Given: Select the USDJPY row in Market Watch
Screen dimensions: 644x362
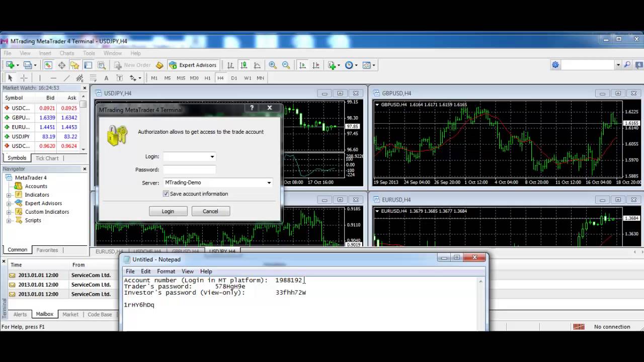Looking at the screenshot, I should 41,136.
